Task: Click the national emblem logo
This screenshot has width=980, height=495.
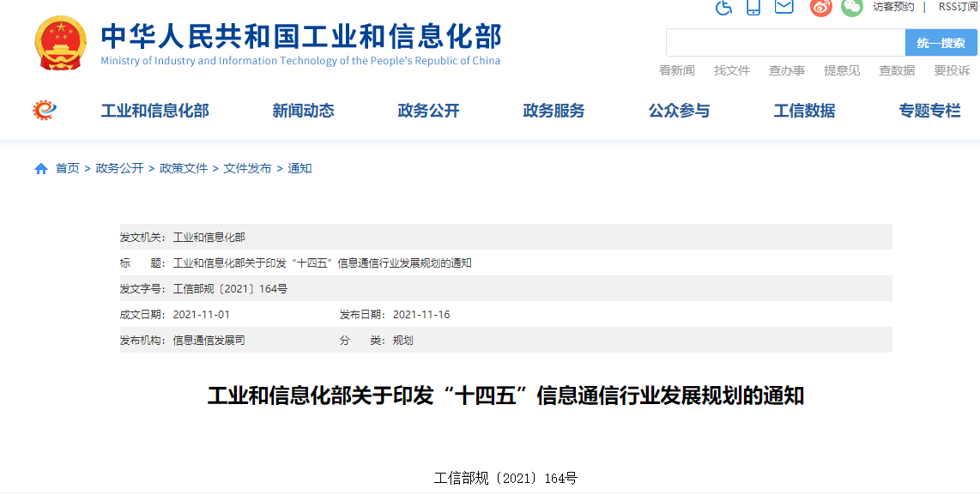Action: [61, 43]
